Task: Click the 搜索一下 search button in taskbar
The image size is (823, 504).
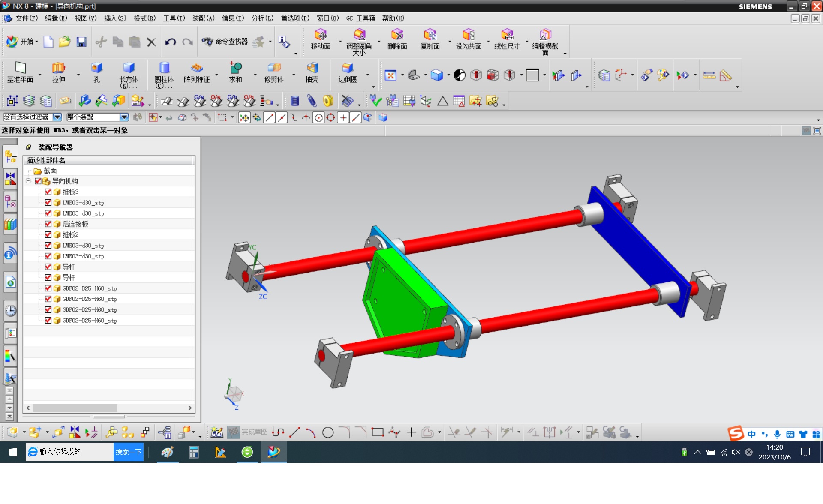Action: pos(128,452)
